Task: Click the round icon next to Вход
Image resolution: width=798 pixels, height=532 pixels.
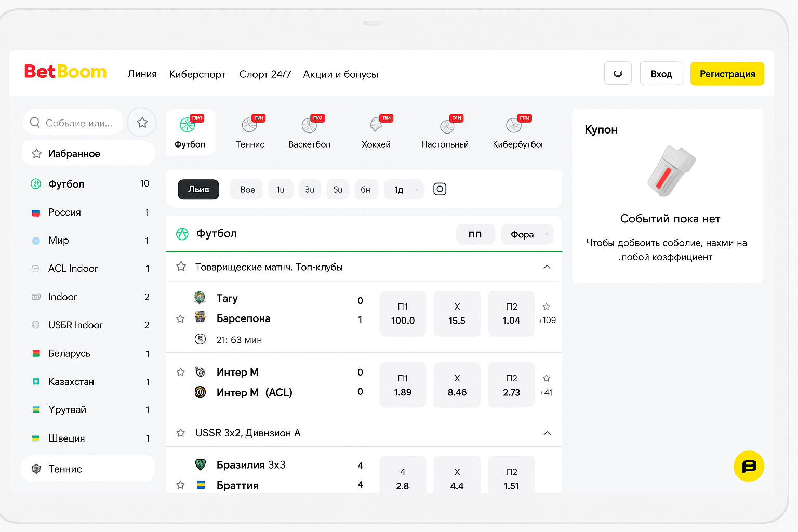Action: [x=618, y=74]
